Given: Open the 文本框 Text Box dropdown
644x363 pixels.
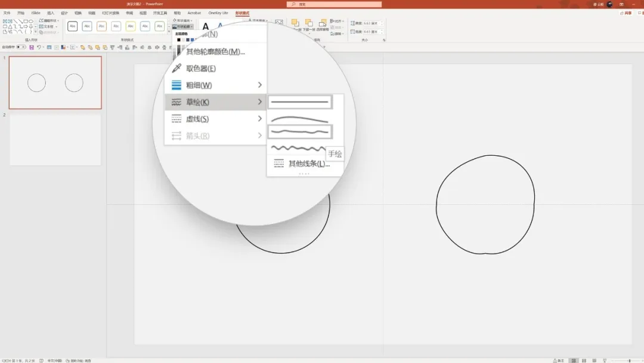Looking at the screenshot, I should tap(48, 26).
